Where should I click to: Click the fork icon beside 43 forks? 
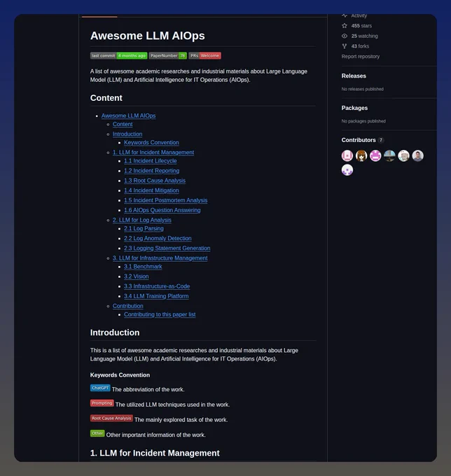(x=345, y=46)
